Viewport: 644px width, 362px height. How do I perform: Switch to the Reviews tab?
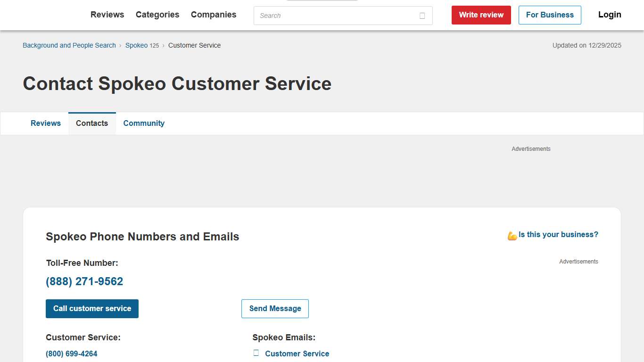[45, 123]
